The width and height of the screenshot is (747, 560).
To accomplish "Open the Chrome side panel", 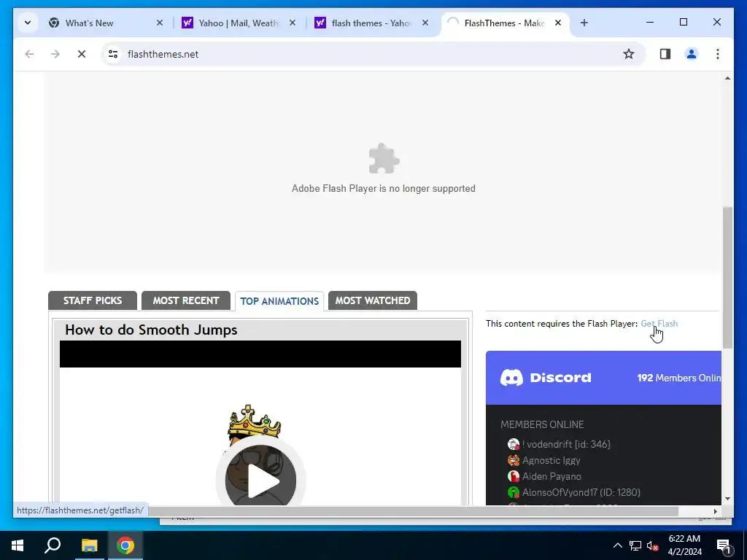I will (x=665, y=54).
